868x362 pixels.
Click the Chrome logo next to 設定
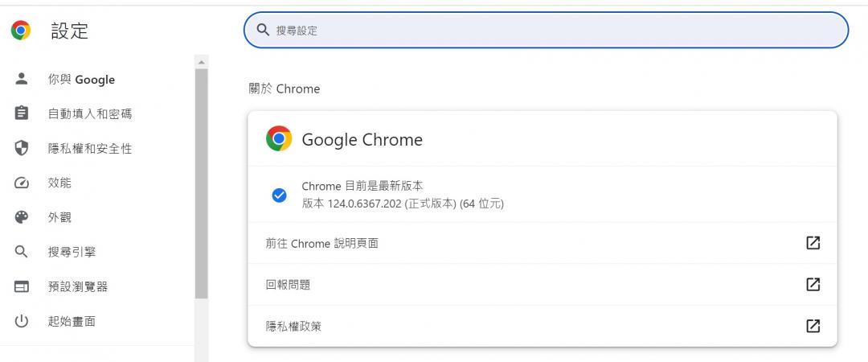(x=21, y=30)
